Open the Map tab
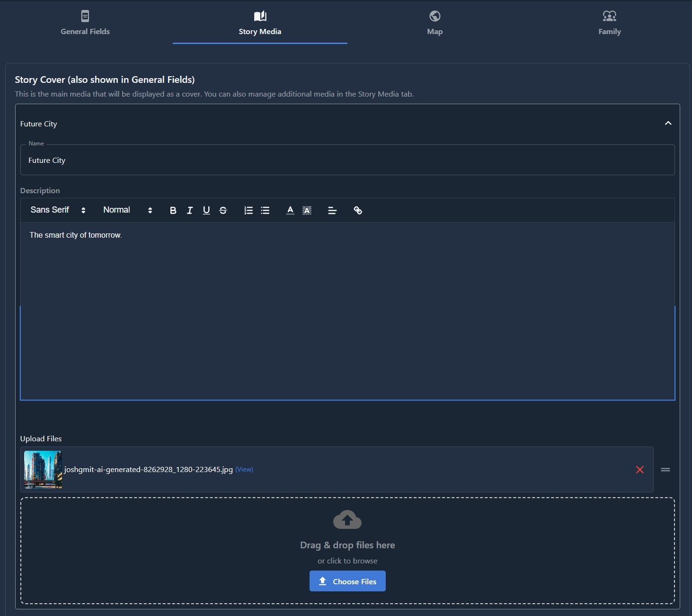Viewport: 692px width, 616px height. (x=435, y=23)
